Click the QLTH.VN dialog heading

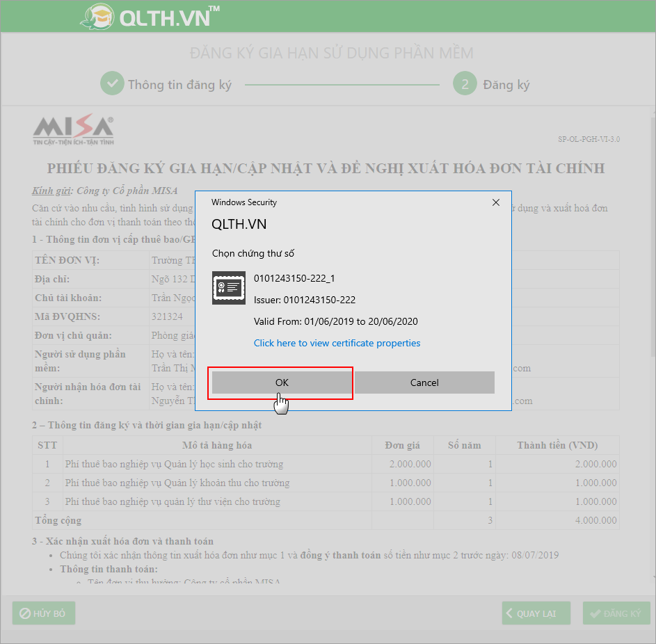239,224
